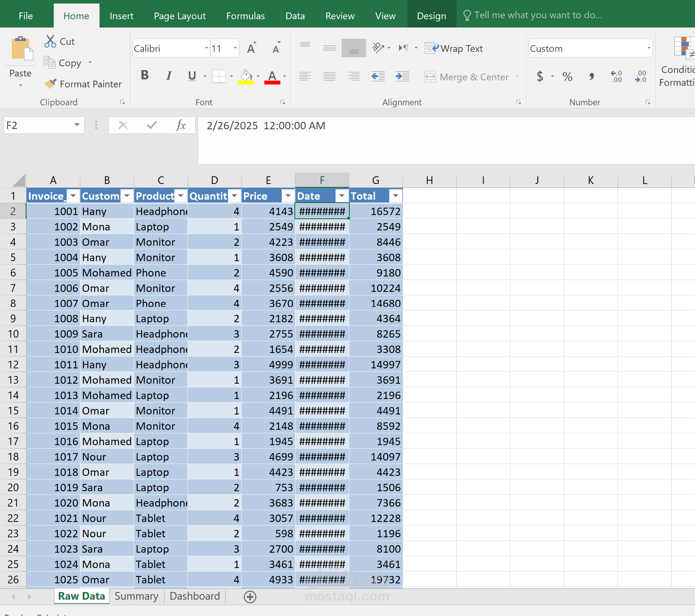Screen dimensions: 695x616
Task: Click the Borders grid icon
Action: click(219, 76)
